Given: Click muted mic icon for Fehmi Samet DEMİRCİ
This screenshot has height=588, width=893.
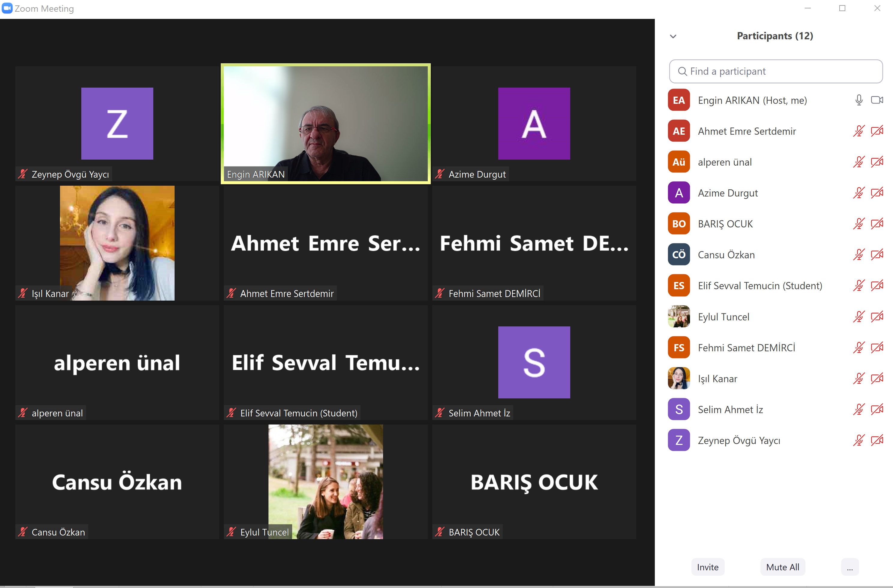Looking at the screenshot, I should coord(859,347).
